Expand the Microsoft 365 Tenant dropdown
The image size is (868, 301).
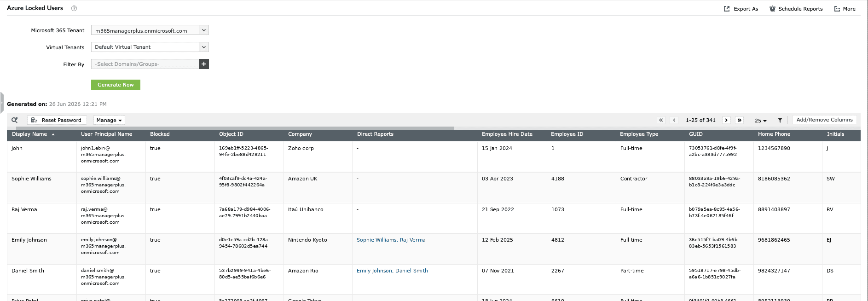204,30
